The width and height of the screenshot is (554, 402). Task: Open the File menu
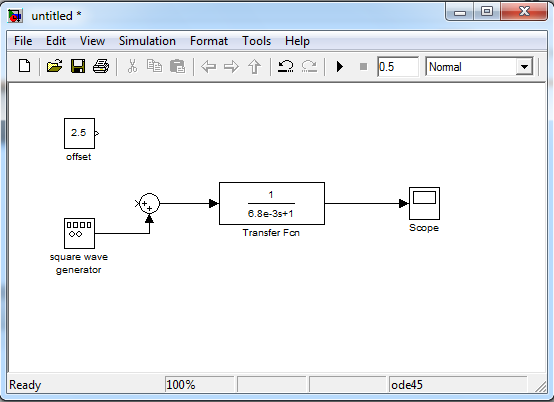(23, 41)
